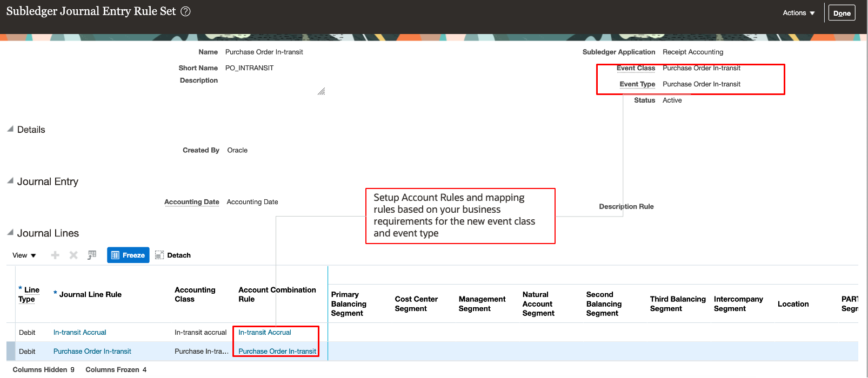Click the Freeze button
The width and height of the screenshot is (868, 378).
128,255
